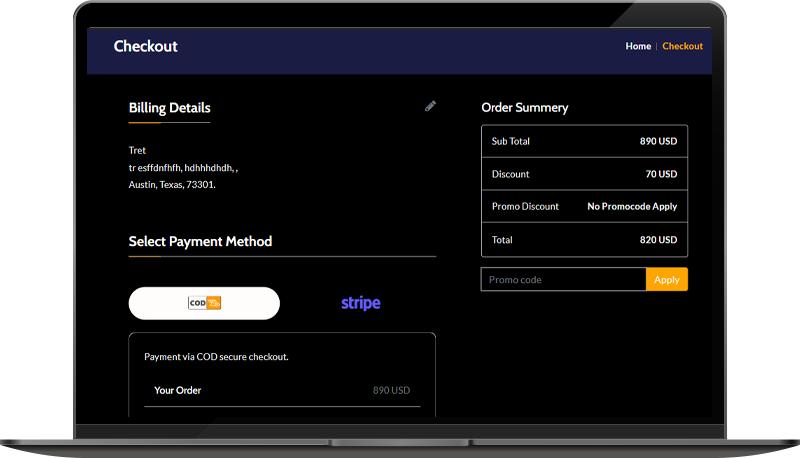Viewport: 800px width, 458px height.
Task: Click "Payment via COD secure checkout." text
Action: (216, 357)
